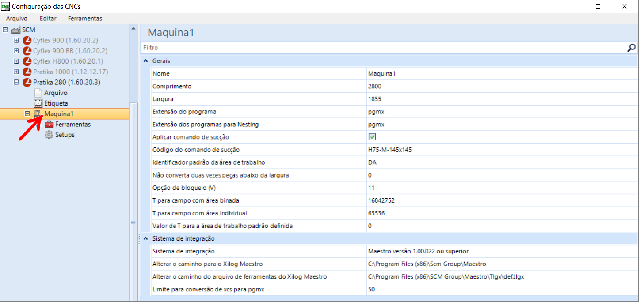Click the 'T para campo com área binada' label
The height and width of the screenshot is (306, 644).
pos(195,200)
